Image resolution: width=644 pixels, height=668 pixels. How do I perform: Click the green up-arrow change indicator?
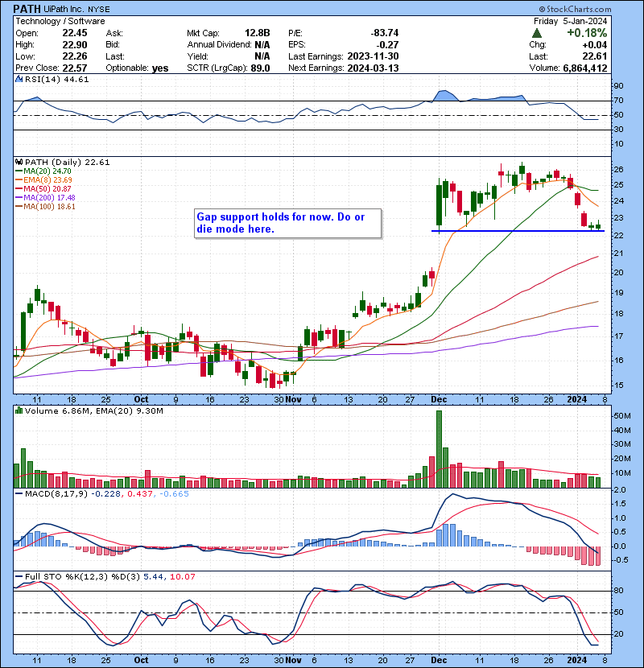pyautogui.click(x=537, y=33)
